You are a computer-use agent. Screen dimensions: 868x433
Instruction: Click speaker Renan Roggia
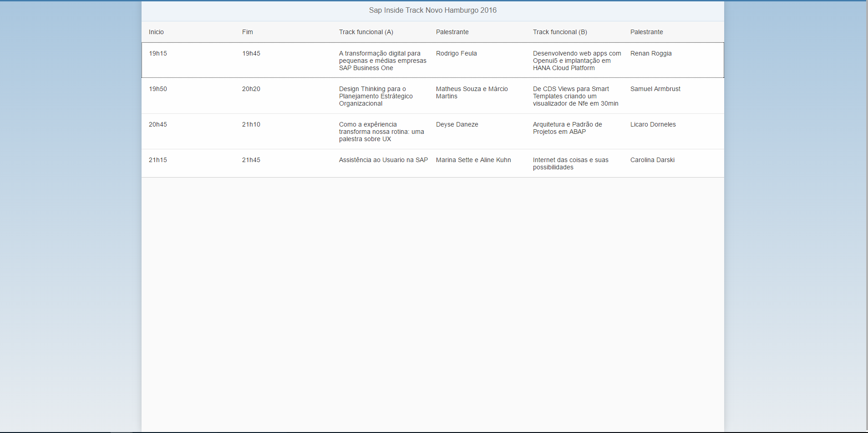click(x=651, y=53)
